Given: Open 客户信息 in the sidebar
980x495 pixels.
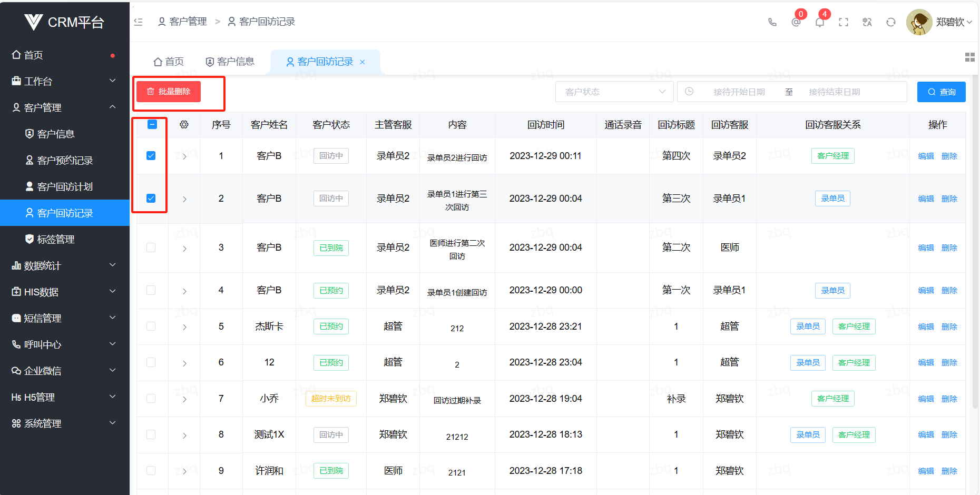Looking at the screenshot, I should pyautogui.click(x=65, y=134).
